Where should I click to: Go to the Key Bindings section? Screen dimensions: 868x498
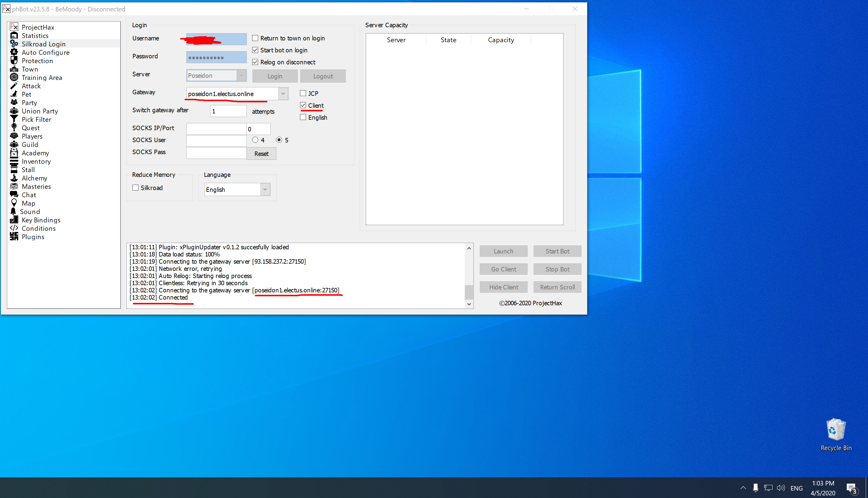coord(41,220)
